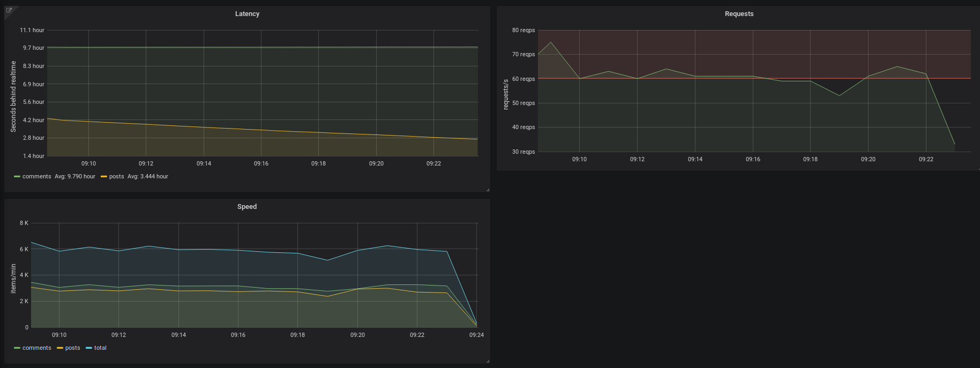Screen dimensions: 980x368
Task: Click green swatch beside comments in Speed legend
Action: (x=17, y=348)
